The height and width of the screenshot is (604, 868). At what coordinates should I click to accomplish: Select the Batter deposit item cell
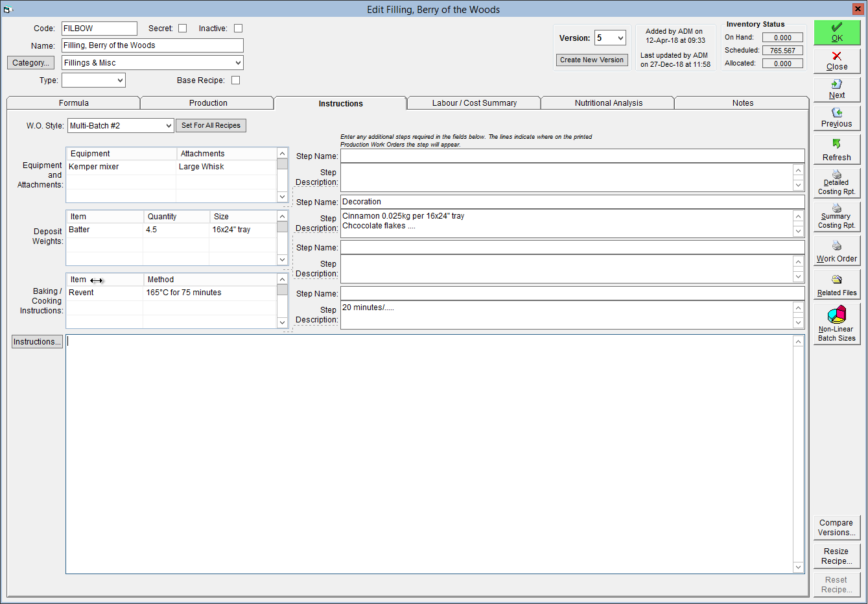104,230
